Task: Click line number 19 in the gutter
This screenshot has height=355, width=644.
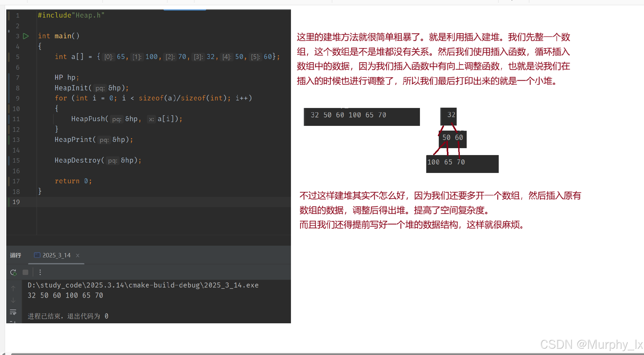Action: (16, 202)
